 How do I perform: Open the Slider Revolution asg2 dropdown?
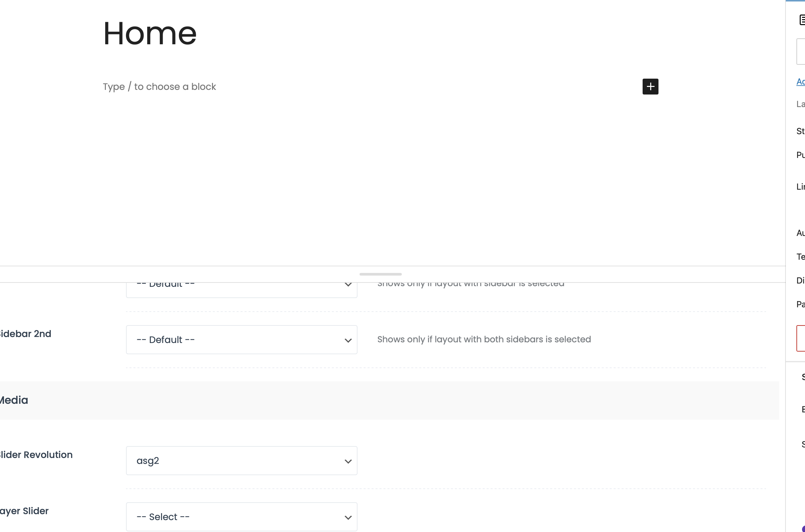click(x=241, y=460)
